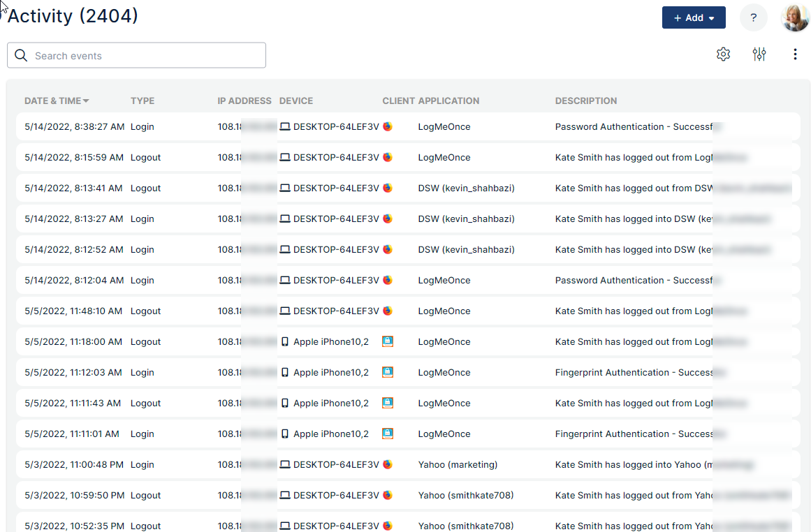Click Firefox icon in 10:59:50 PM row
The image size is (811, 532).
pos(388,495)
